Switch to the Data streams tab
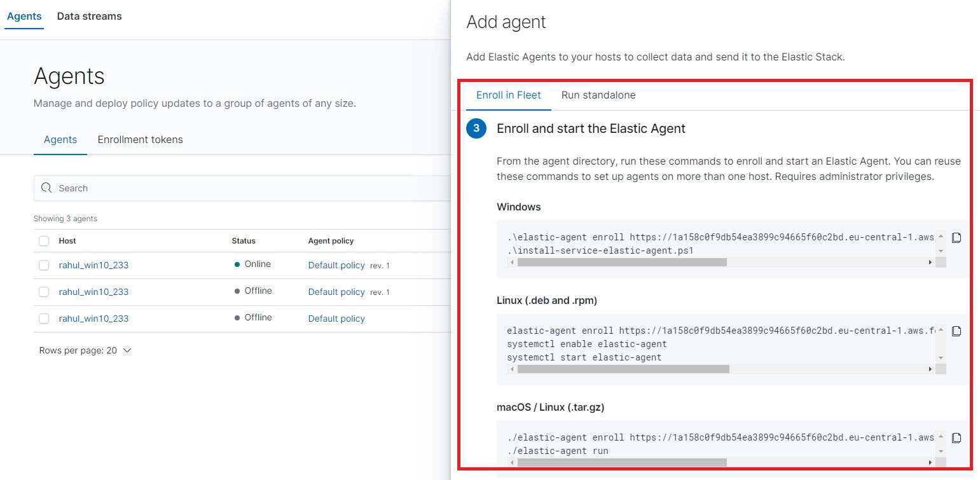The width and height of the screenshot is (980, 480). [x=89, y=16]
